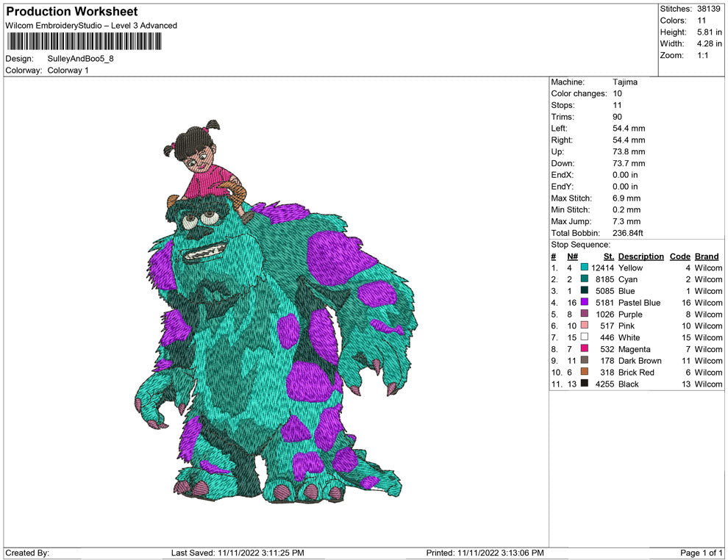Select the Pastel Blue purple swatch
This screenshot has height=560, width=728.
585,302
